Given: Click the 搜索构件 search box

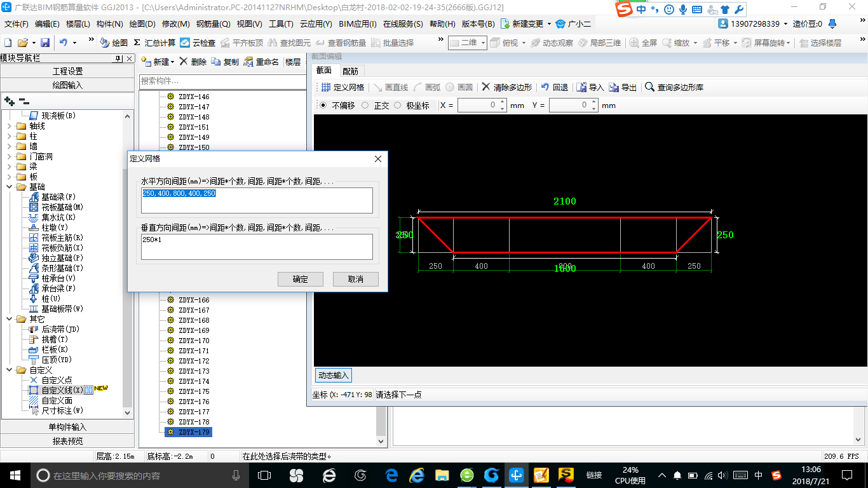Looking at the screenshot, I should [222, 81].
